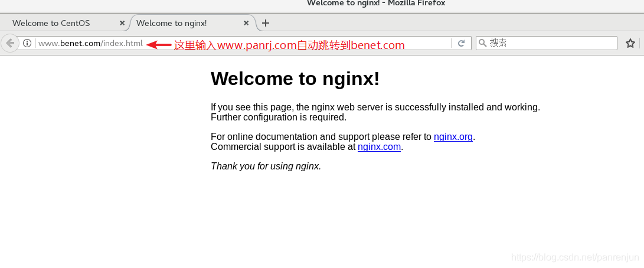The height and width of the screenshot is (268, 644).
Task: Focus the www.benet.com/index.html address bar
Action: (243, 43)
